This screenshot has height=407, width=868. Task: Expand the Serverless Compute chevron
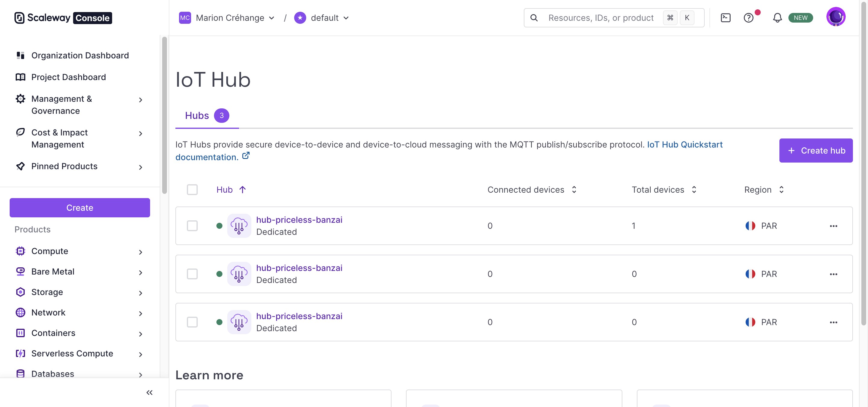coord(140,355)
